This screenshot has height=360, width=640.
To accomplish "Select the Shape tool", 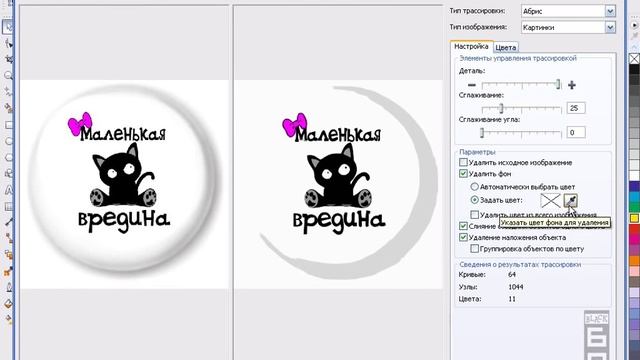I will point(8,43).
